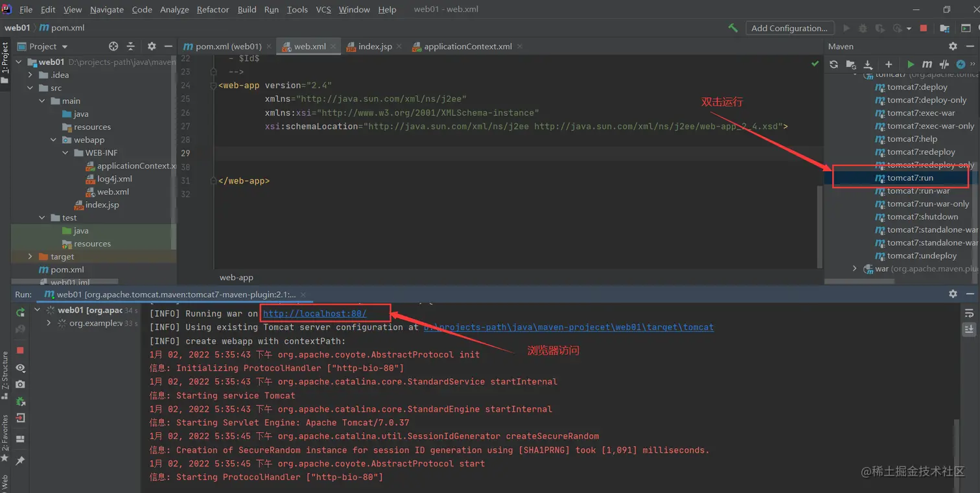Select tomcat7:deploy Maven goal
The image size is (980, 493).
click(x=917, y=87)
